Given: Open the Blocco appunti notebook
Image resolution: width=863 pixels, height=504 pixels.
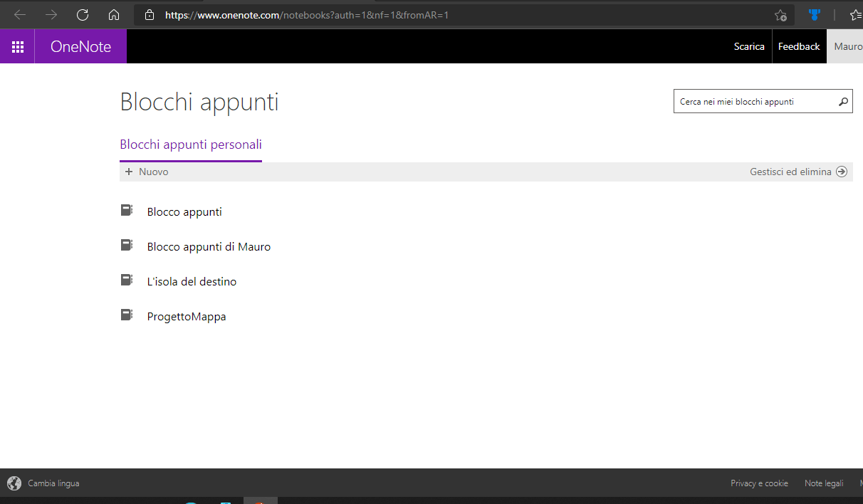Looking at the screenshot, I should pyautogui.click(x=184, y=211).
